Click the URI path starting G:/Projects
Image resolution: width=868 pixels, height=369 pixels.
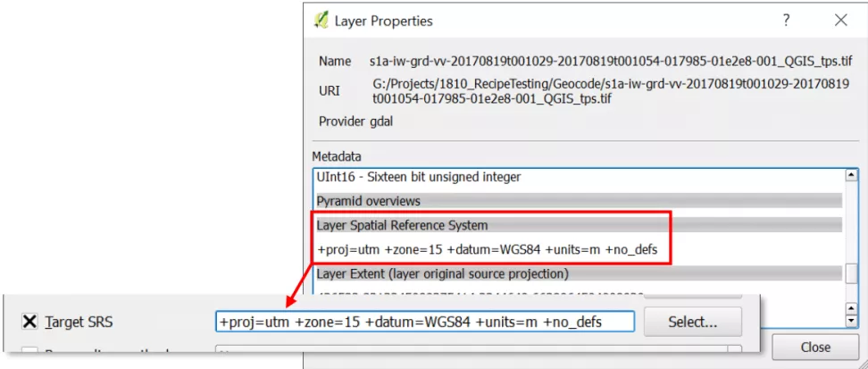[x=611, y=91]
